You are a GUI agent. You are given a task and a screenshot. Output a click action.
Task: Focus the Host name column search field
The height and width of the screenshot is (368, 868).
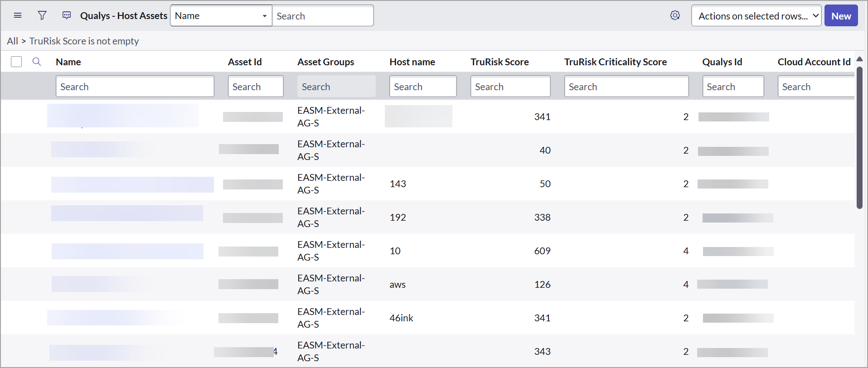coord(423,86)
